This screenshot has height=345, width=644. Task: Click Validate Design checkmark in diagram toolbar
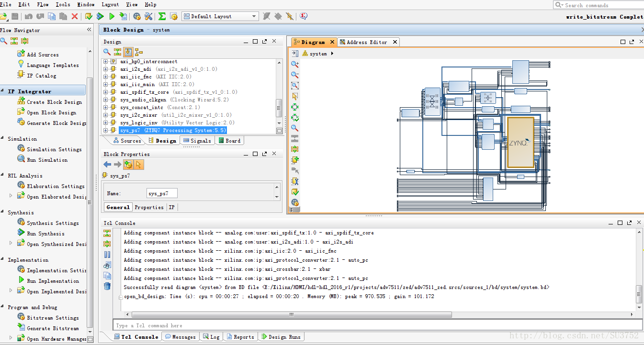295,192
